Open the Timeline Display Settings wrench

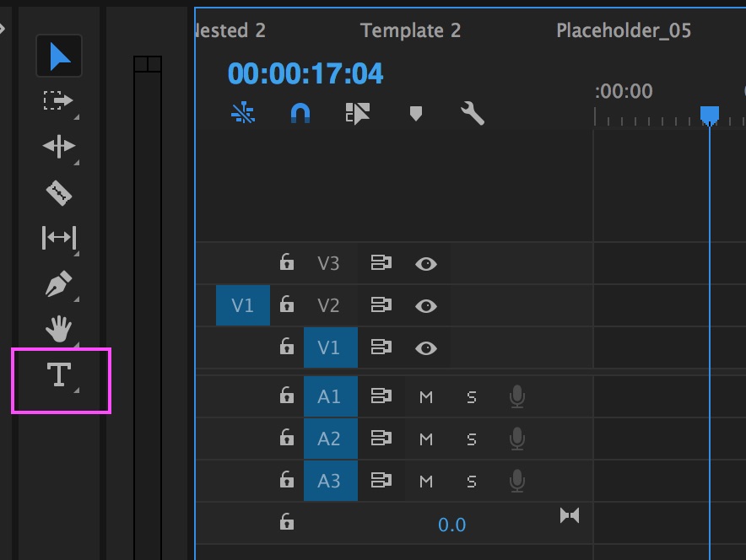pos(473,115)
